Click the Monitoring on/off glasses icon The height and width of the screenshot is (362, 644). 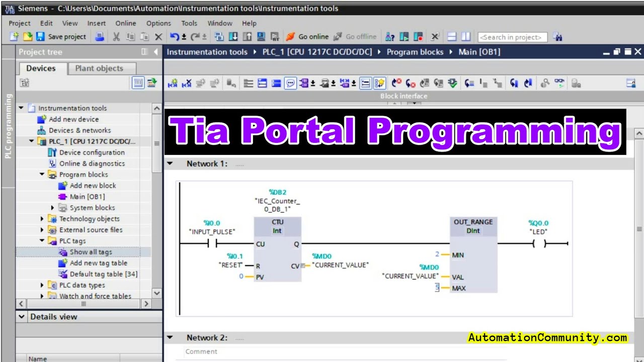coord(559,83)
